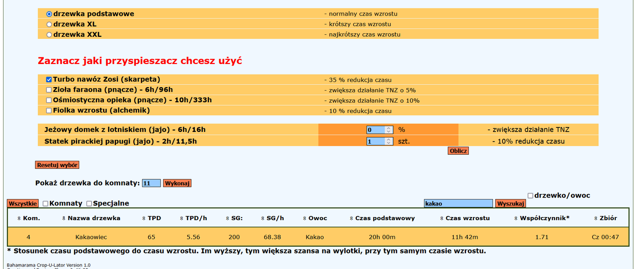Click the Kakao fruit cell
Viewport: 644px width, 269px height.
tap(315, 237)
